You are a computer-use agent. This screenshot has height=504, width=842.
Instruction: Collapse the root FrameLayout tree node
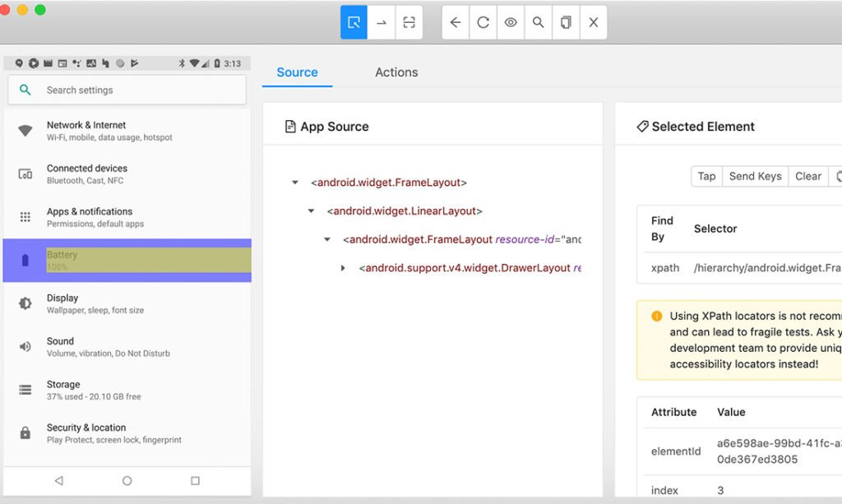[x=294, y=182]
